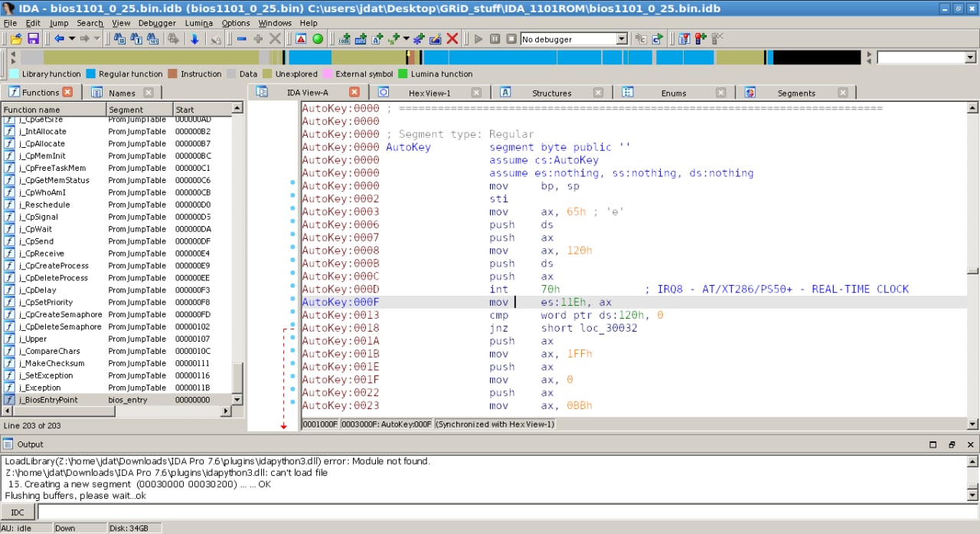Image resolution: width=980 pixels, height=534 pixels.
Task: Open the Lumina menu
Action: (198, 23)
